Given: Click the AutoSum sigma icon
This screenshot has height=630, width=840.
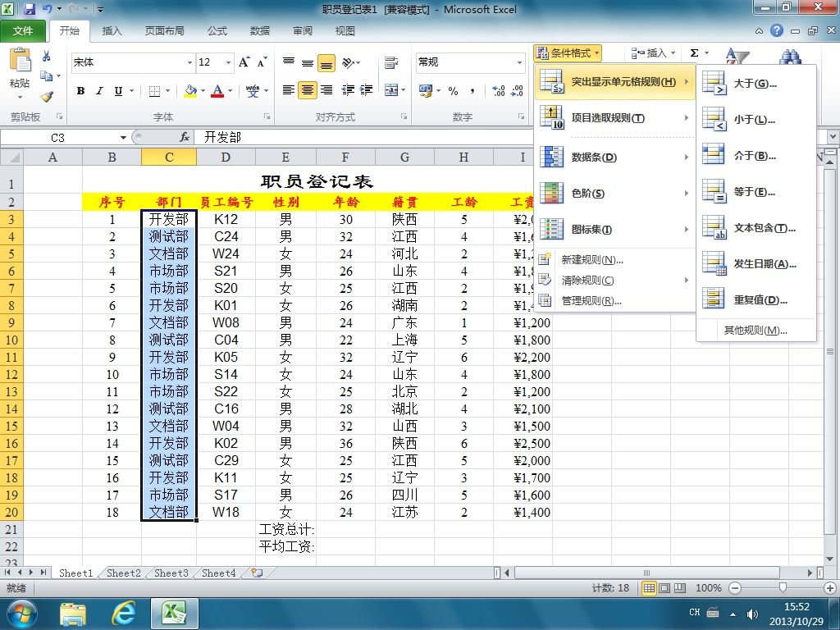Looking at the screenshot, I should [694, 53].
